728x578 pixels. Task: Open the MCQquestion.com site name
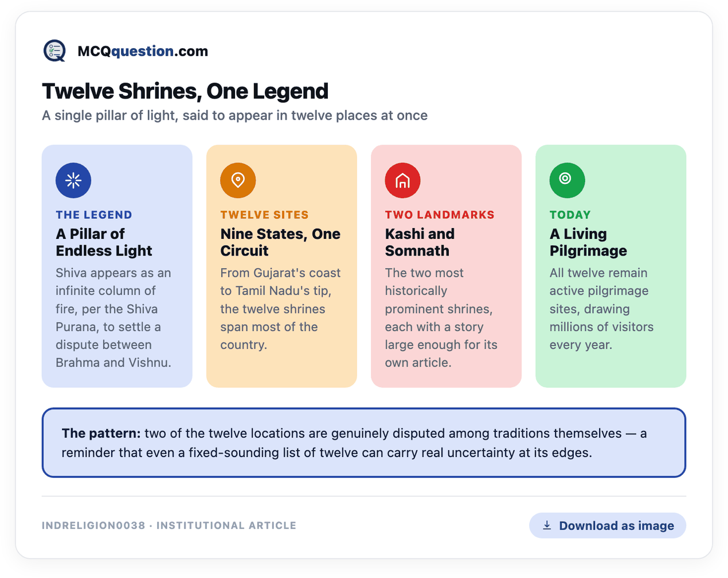tap(143, 51)
